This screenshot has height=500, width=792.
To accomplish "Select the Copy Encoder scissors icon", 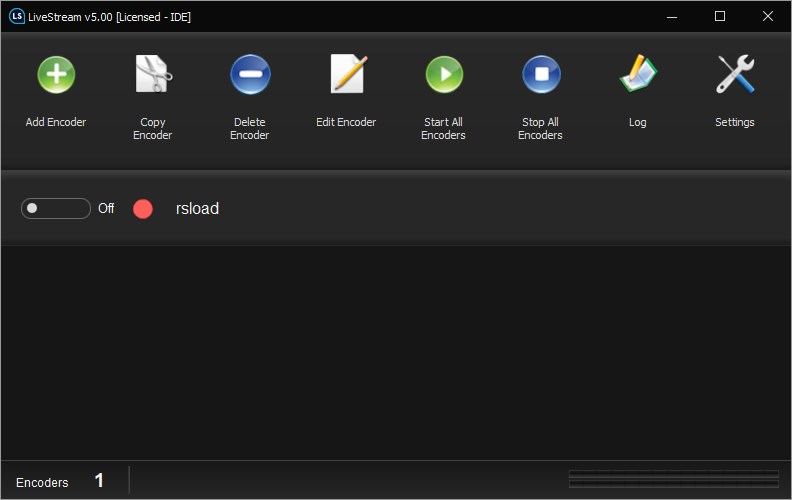I will coord(153,74).
